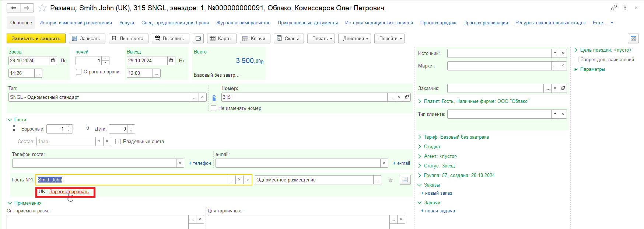Open the room 315 card with open-form icon
Screen dimensions: 644x229
[407, 97]
